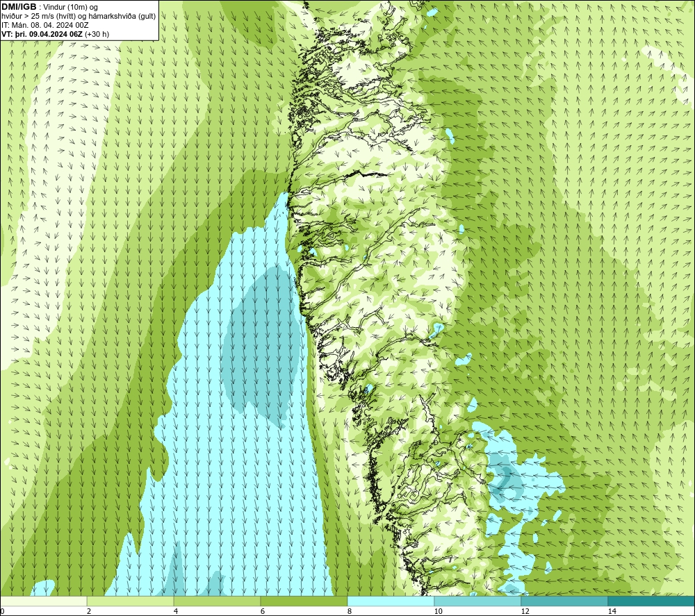Viewport: 695px width, 616px height.
Task: Click the legend label '14'
Action: [x=612, y=611]
